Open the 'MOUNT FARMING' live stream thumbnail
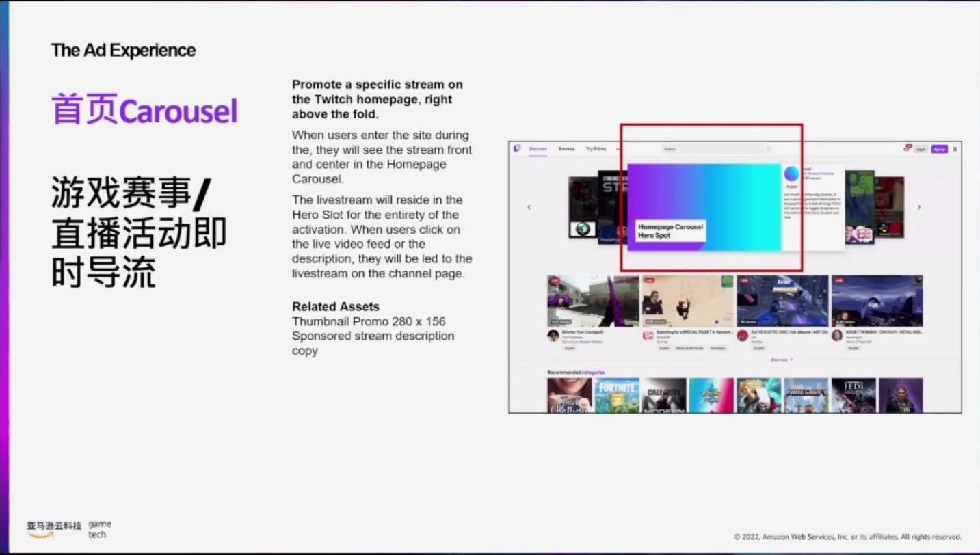 pyautogui.click(x=877, y=301)
